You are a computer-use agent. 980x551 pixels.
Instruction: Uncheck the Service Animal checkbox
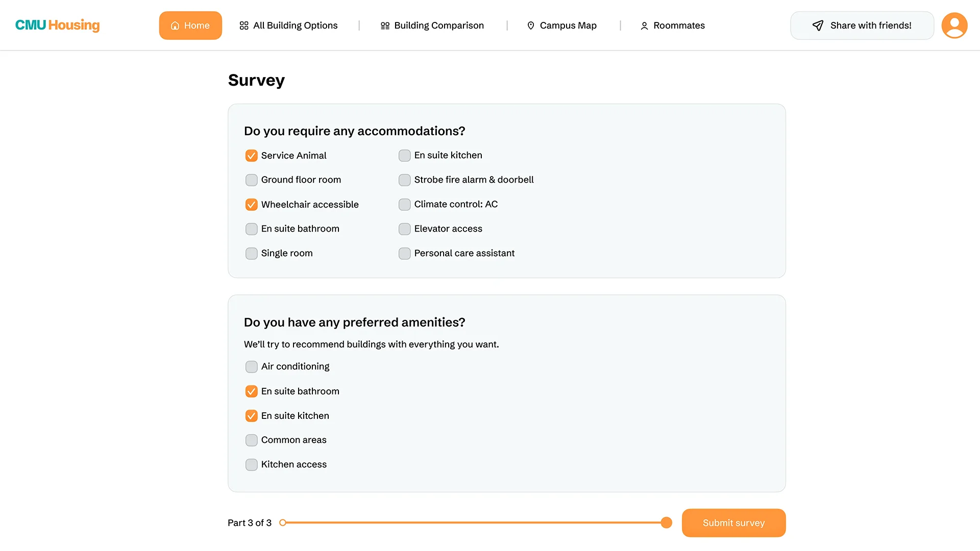251,156
